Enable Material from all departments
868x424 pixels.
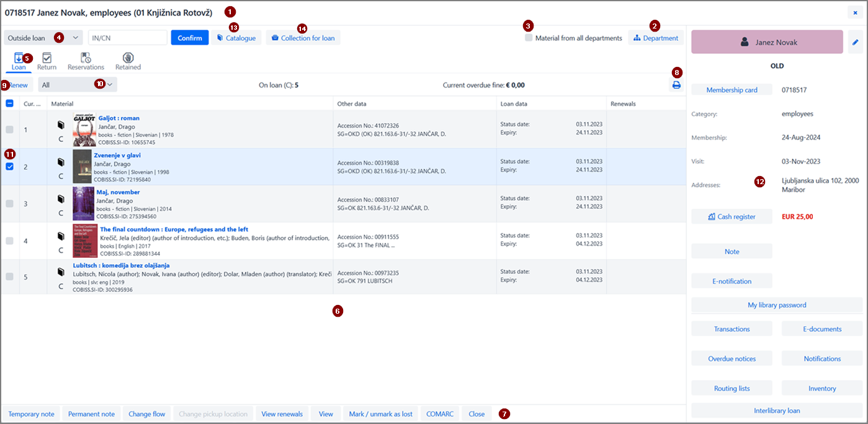529,37
